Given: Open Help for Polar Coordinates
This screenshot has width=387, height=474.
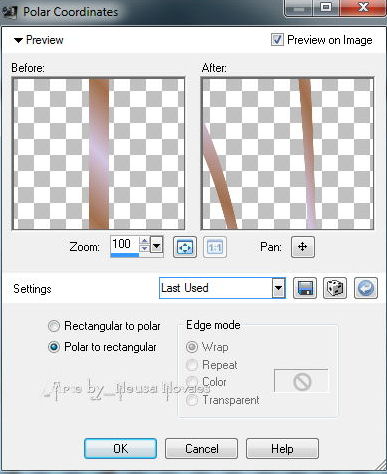Looking at the screenshot, I should (282, 449).
